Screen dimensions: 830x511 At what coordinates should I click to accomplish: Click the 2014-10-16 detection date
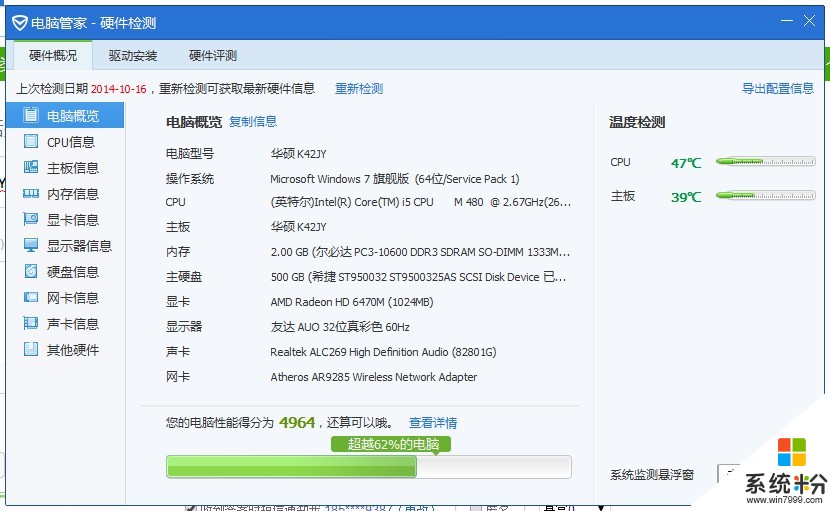click(x=119, y=89)
